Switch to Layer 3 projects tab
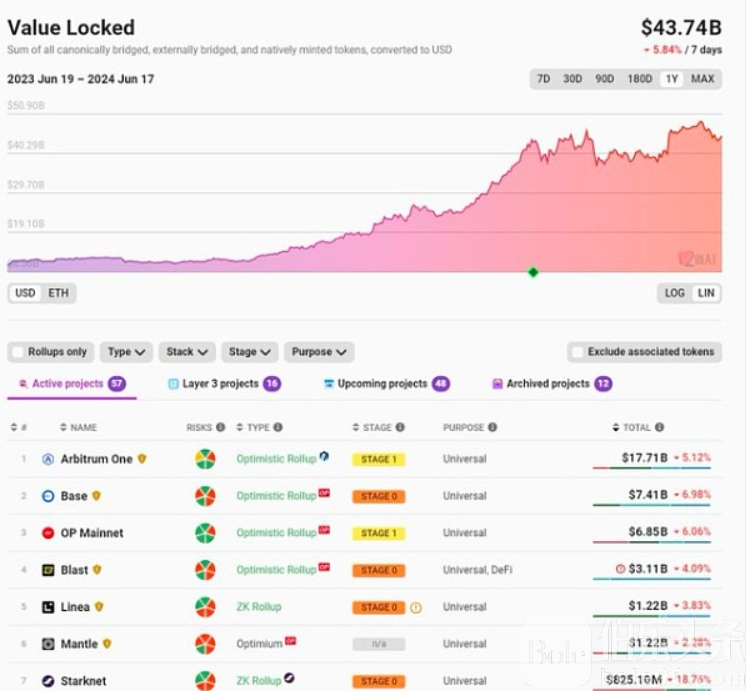The width and height of the screenshot is (751, 691). point(223,384)
